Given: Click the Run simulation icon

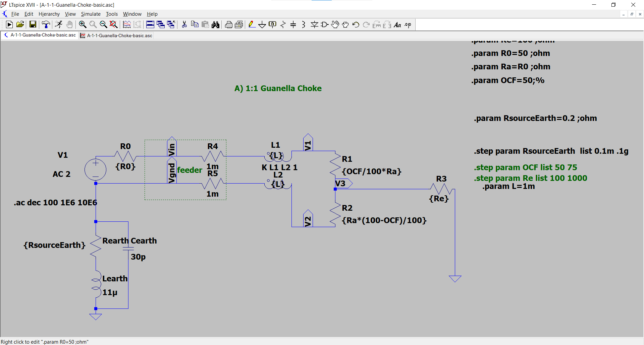Looking at the screenshot, I should point(9,24).
